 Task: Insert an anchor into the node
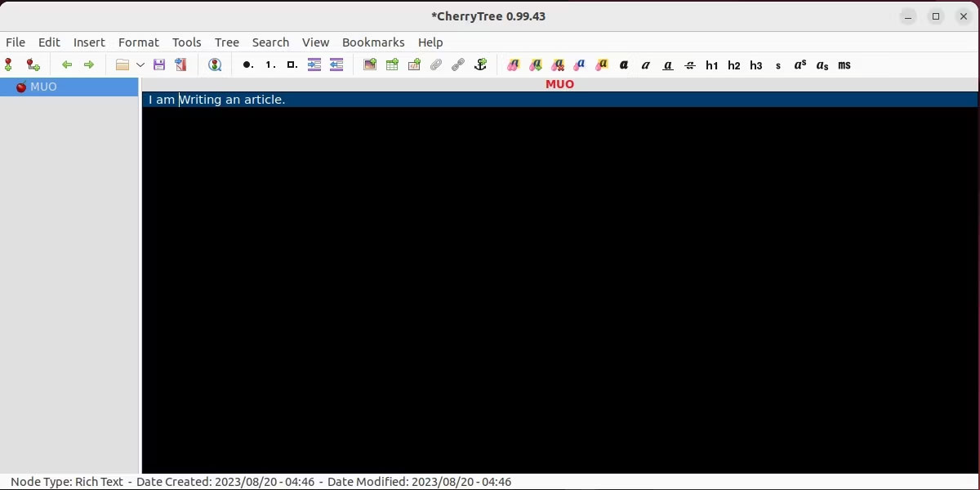pos(480,65)
